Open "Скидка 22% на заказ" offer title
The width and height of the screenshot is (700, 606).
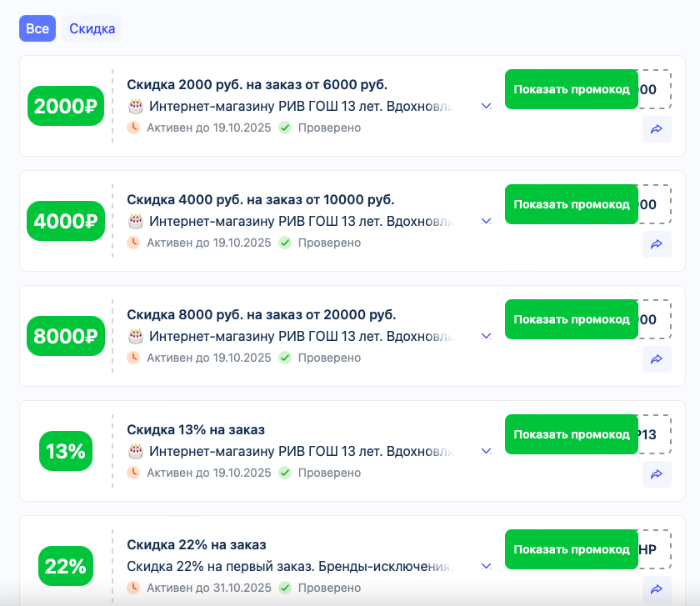197,544
